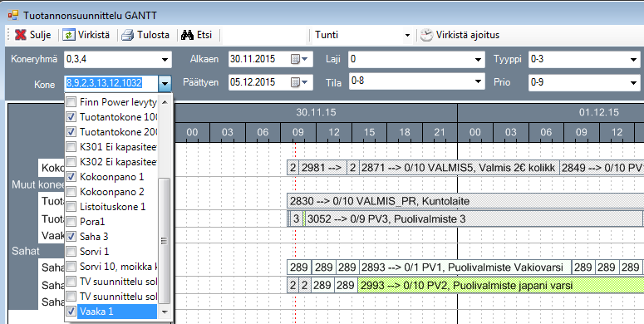The height and width of the screenshot is (324, 644).
Task: Expand the Koneryhmä dropdown
Action: pos(165,60)
